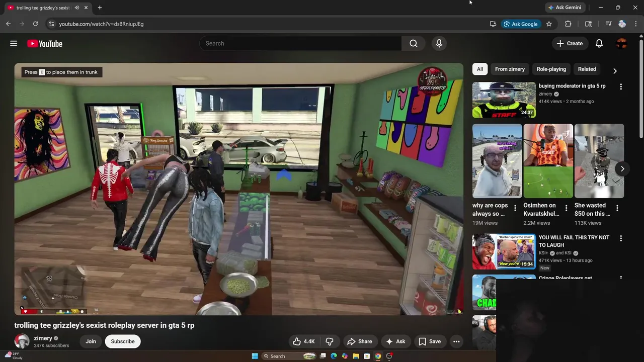Go back to previous page
This screenshot has height=362, width=644.
(x=9, y=24)
